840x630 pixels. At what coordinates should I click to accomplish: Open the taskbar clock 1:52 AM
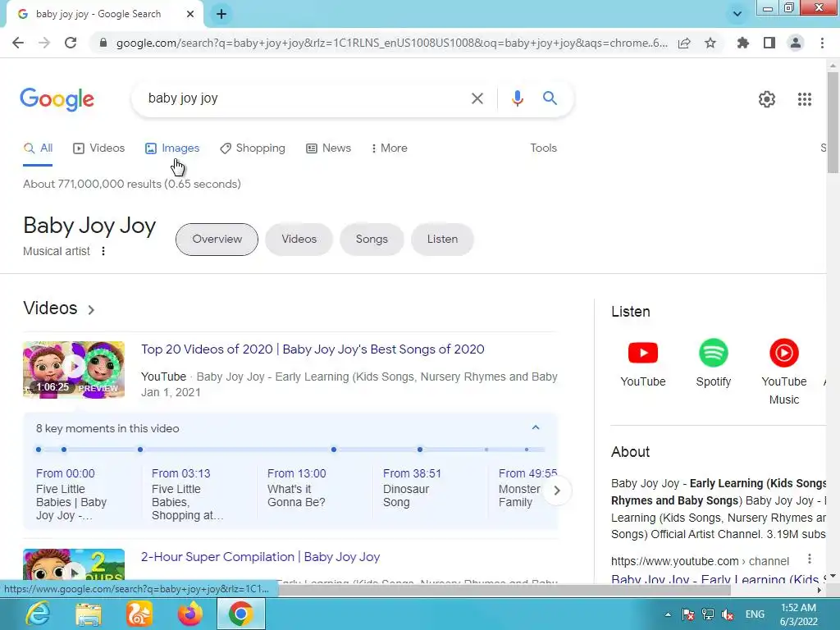(798, 614)
